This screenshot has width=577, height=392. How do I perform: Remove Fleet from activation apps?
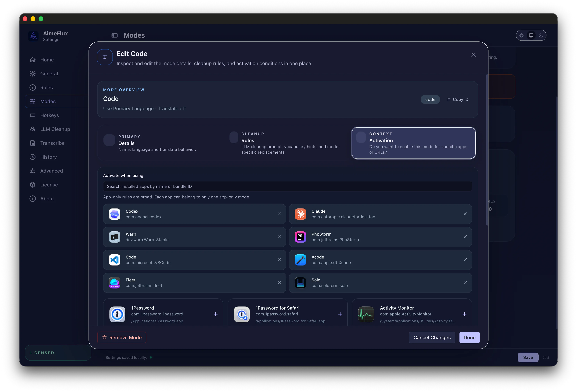pyautogui.click(x=279, y=282)
